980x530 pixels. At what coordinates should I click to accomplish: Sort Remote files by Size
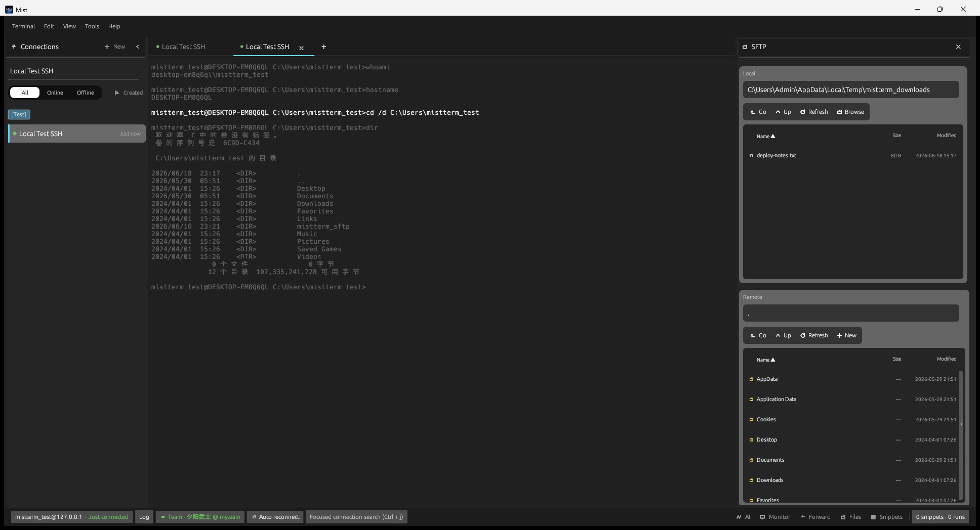(x=896, y=359)
